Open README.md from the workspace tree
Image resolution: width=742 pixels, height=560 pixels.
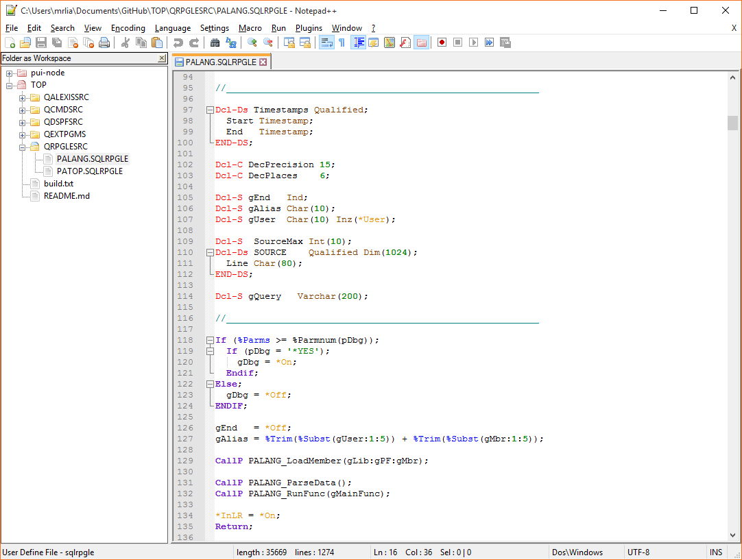[67, 196]
